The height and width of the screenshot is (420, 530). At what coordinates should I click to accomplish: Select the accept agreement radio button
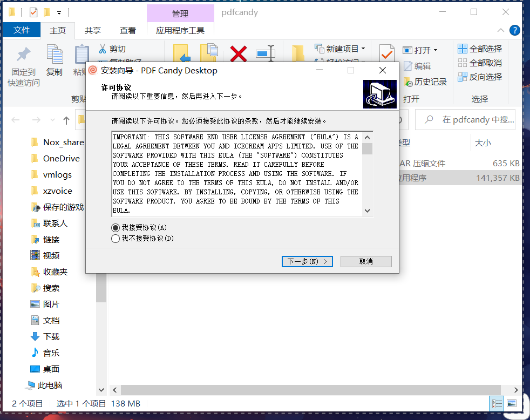115,228
